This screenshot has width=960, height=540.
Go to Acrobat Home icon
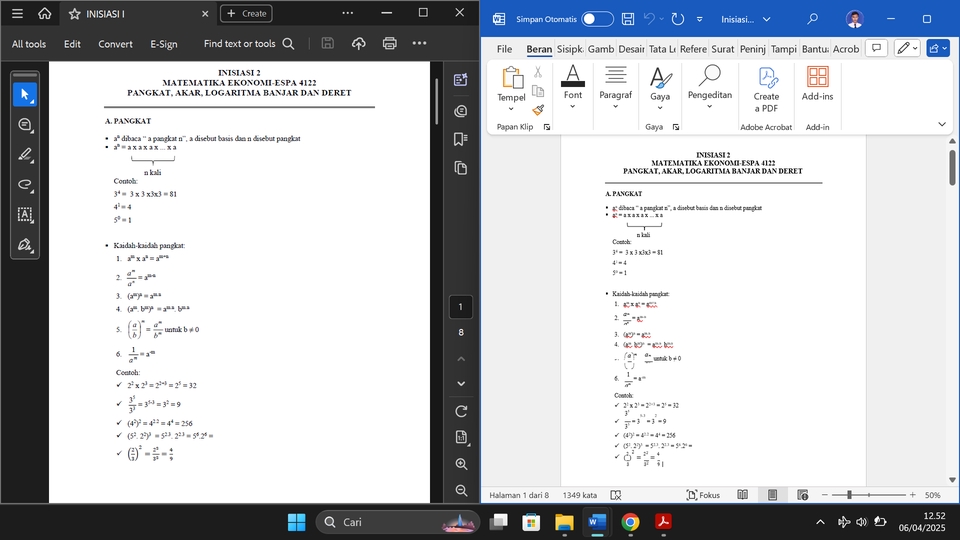point(45,13)
